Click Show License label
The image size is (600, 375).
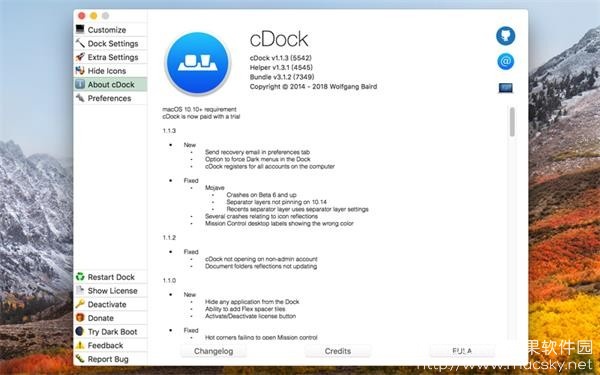[112, 291]
